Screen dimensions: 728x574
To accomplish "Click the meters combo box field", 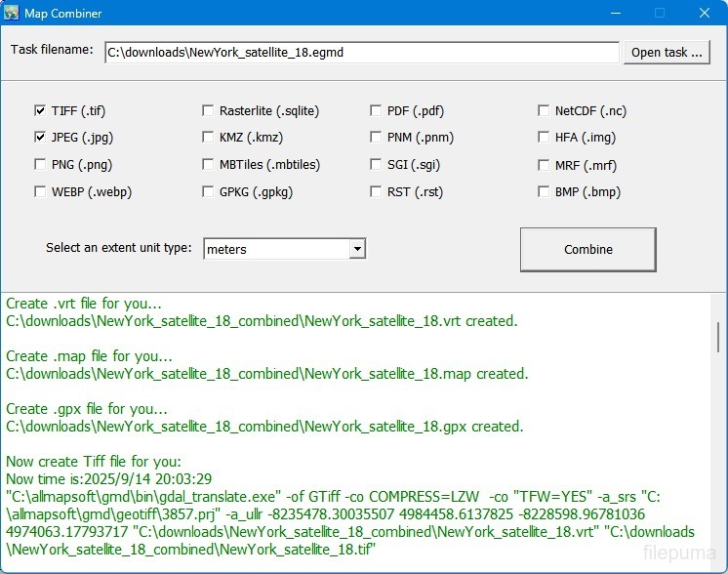I will pyautogui.click(x=275, y=250).
